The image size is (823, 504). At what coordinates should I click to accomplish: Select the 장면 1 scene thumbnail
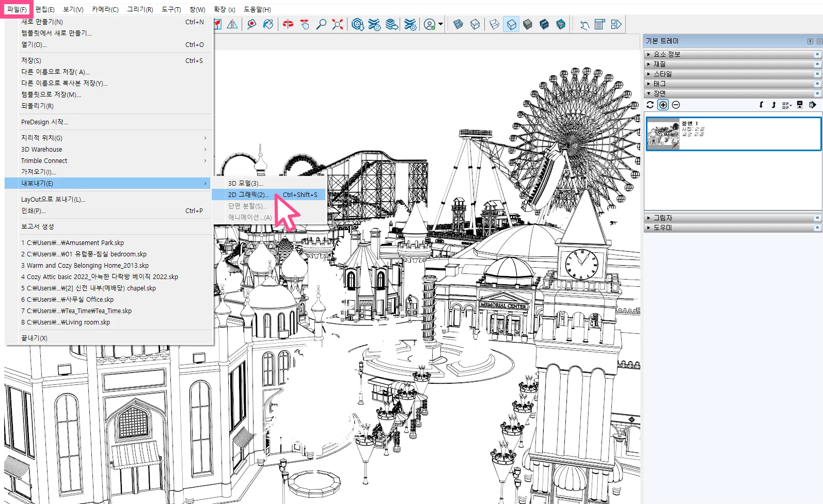point(663,134)
